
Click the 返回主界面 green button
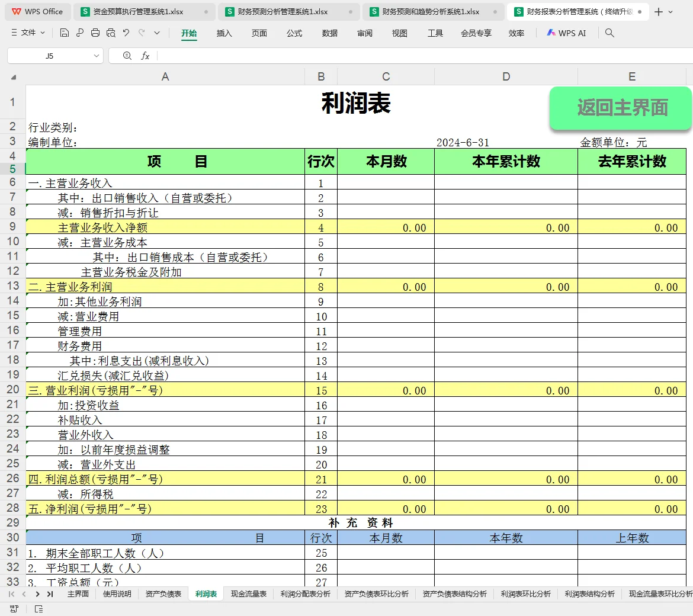(621, 108)
